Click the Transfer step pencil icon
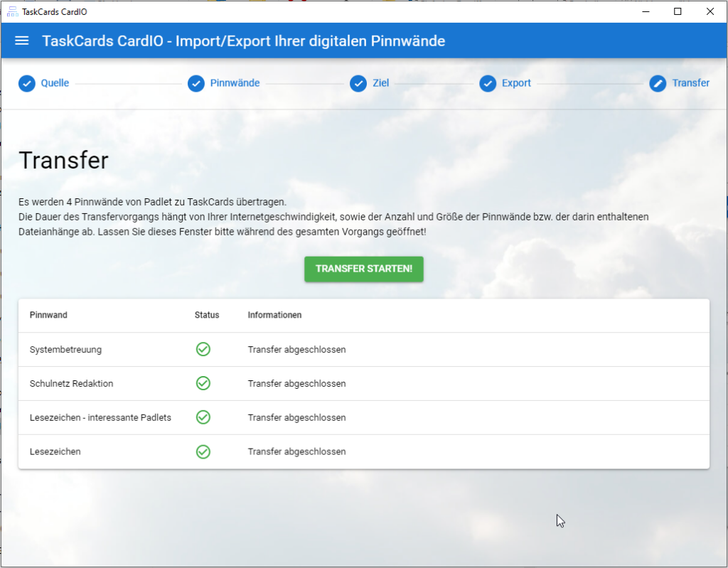The width and height of the screenshot is (728, 568). (658, 84)
